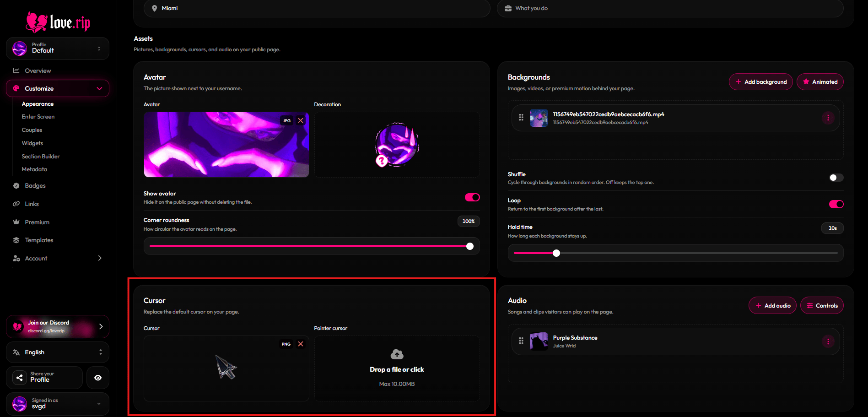
Task: Toggle the Show avatar switch
Action: (x=472, y=197)
